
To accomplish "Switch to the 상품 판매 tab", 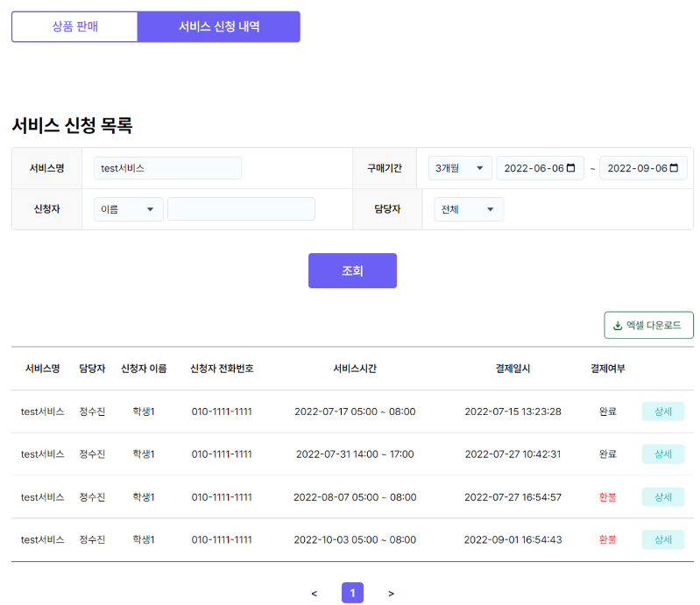I will pyautogui.click(x=75, y=26).
